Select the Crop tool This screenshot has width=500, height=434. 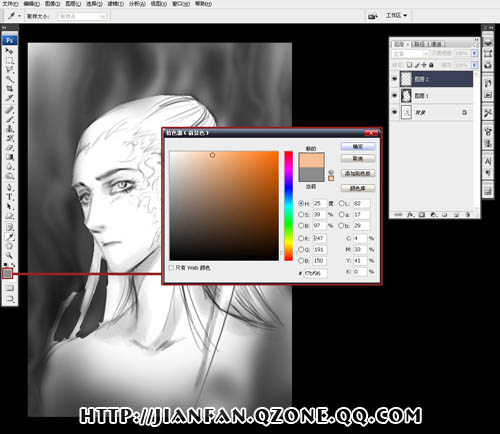coord(10,89)
